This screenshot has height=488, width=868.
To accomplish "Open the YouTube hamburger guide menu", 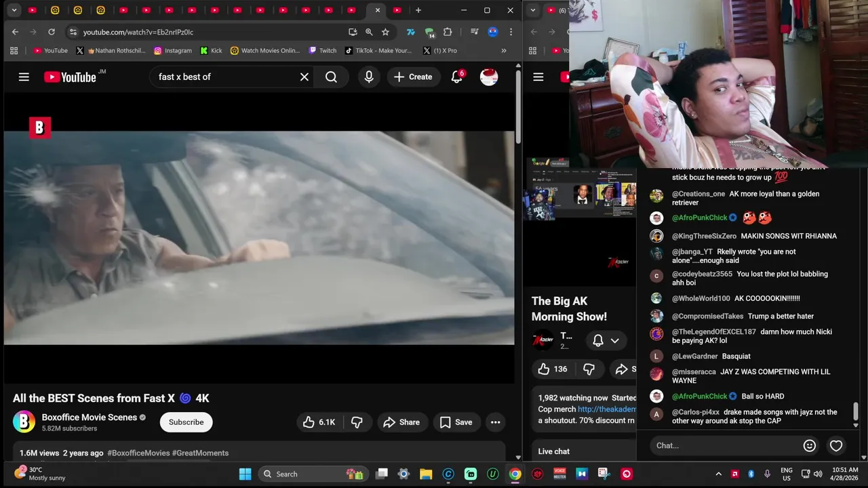I will [24, 77].
